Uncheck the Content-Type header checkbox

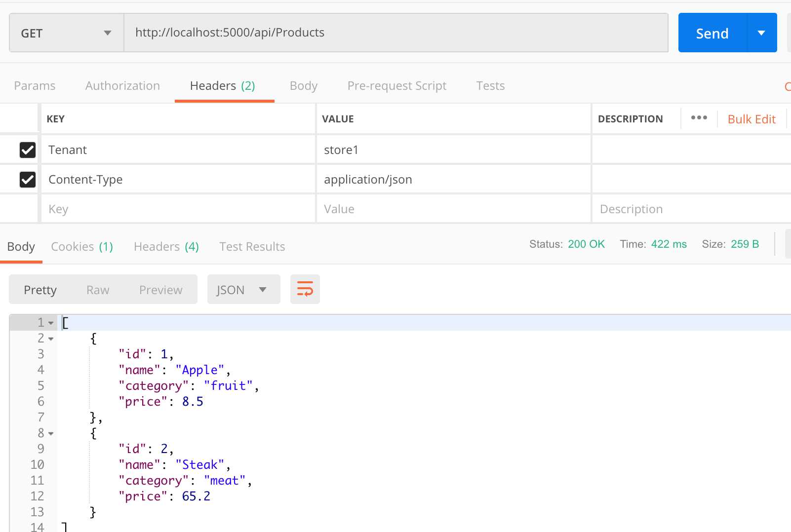[28, 179]
